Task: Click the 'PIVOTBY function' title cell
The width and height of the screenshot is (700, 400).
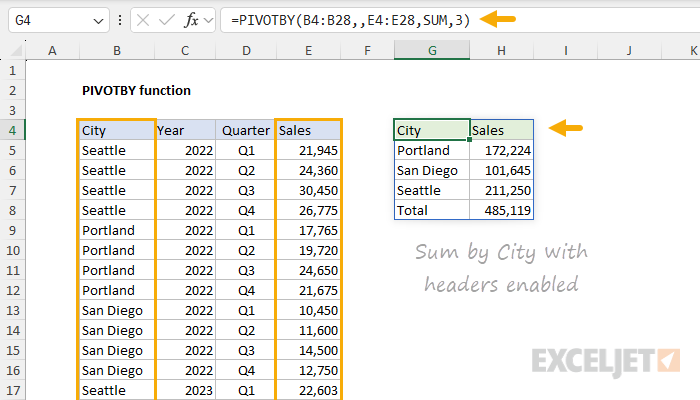Action: pyautogui.click(x=136, y=91)
